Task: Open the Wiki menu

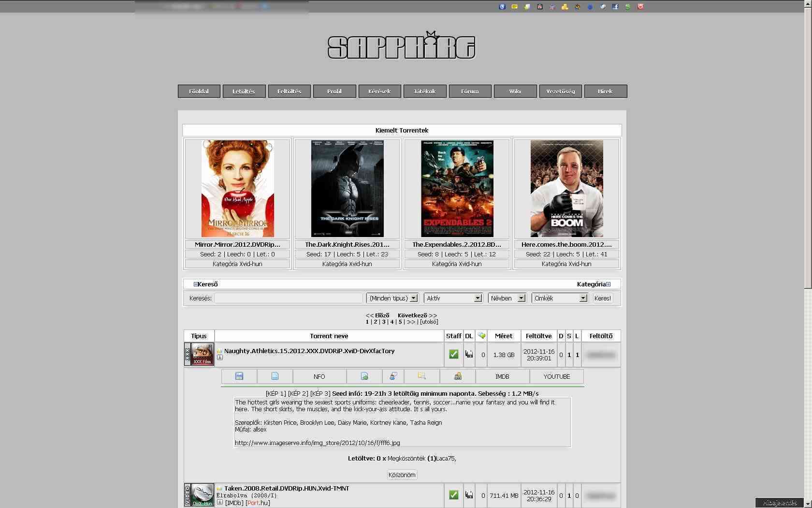Action: pyautogui.click(x=515, y=91)
